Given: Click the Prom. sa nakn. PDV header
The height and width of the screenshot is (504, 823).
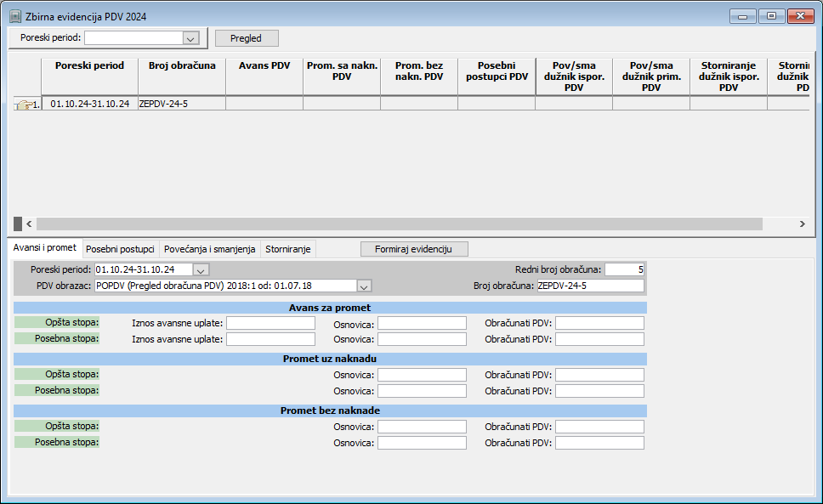Looking at the screenshot, I should tap(342, 76).
